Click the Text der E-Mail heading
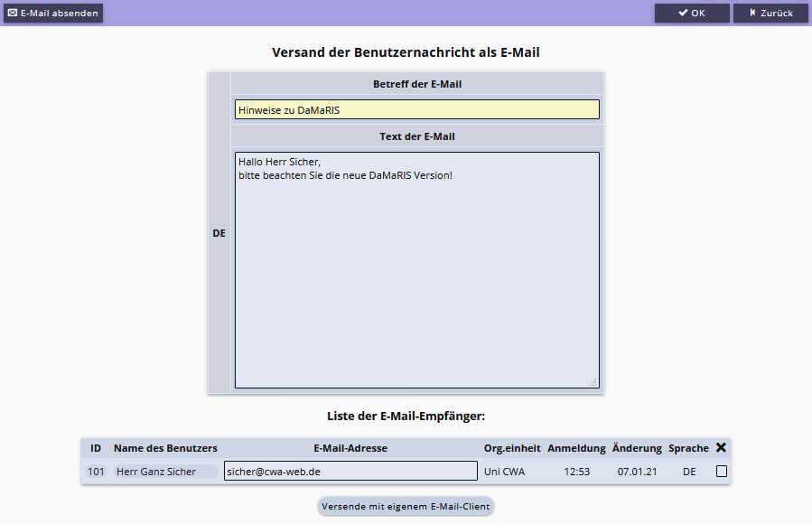This screenshot has height=524, width=812. coord(417,136)
